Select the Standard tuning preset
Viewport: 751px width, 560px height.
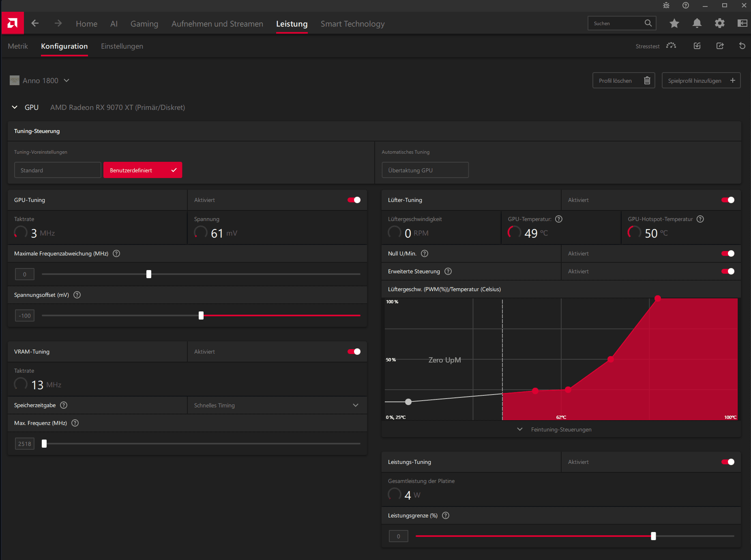[x=58, y=170]
